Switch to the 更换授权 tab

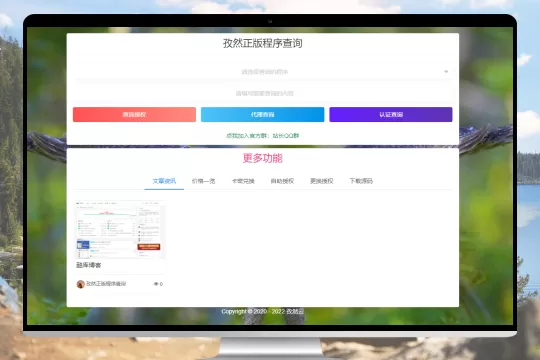[321, 181]
